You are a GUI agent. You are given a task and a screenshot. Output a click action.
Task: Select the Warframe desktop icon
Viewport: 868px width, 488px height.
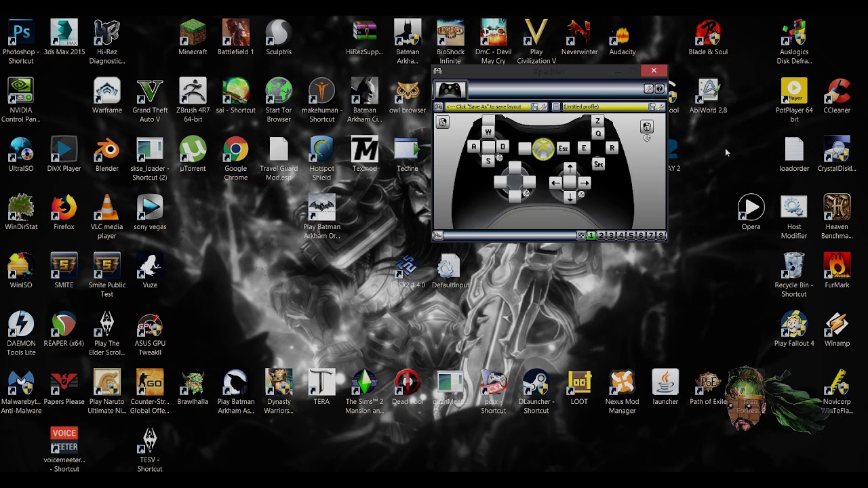[107, 96]
